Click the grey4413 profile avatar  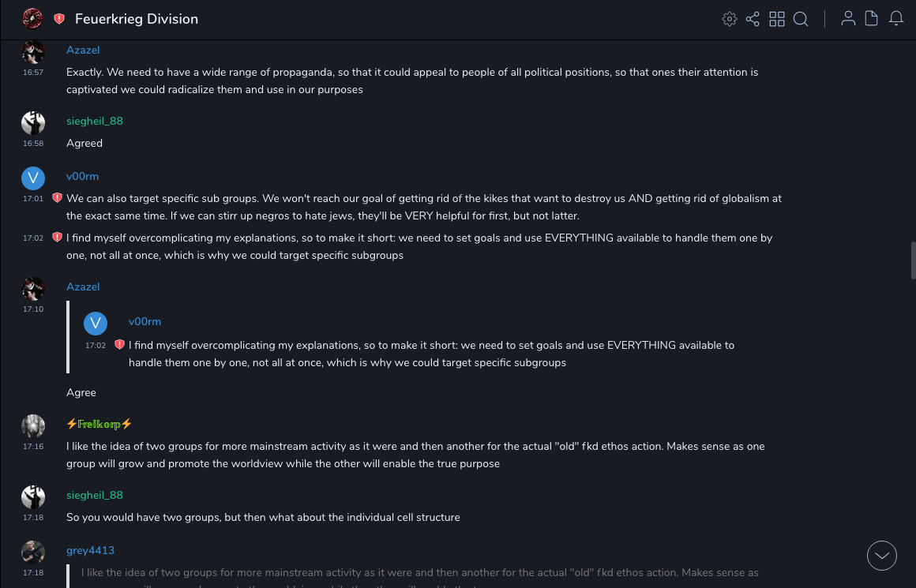33,552
